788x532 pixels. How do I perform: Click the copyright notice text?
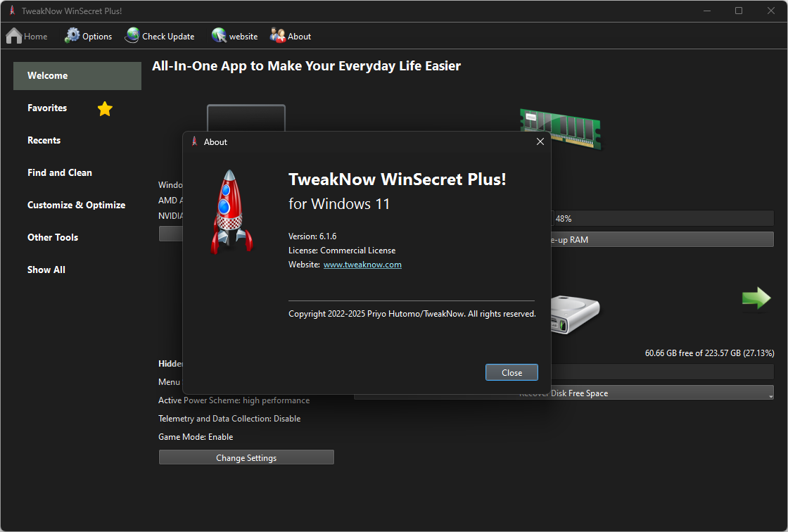412,314
